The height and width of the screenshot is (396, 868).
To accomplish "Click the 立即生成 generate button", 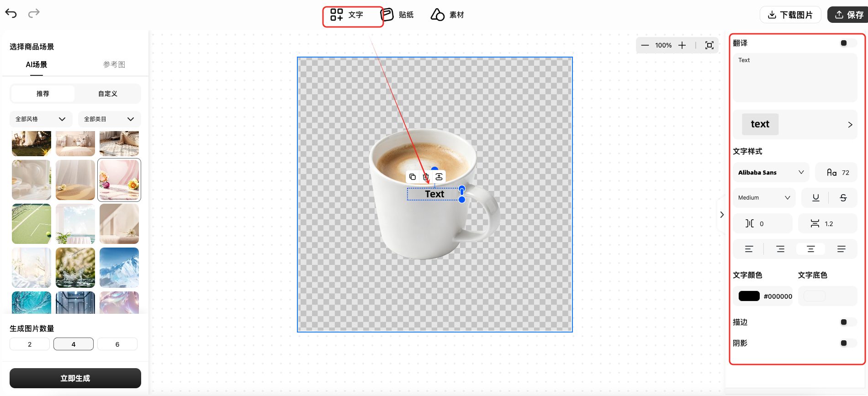I will 75,378.
